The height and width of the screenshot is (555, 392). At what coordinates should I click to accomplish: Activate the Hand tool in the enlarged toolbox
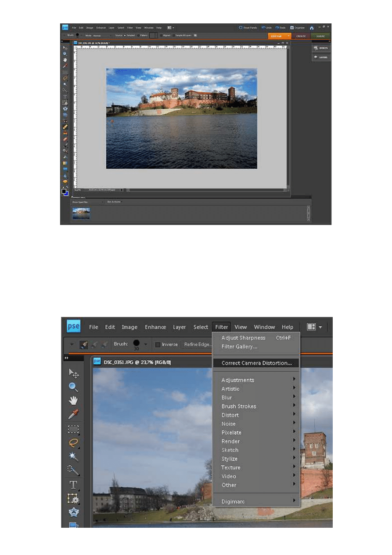[x=73, y=401]
